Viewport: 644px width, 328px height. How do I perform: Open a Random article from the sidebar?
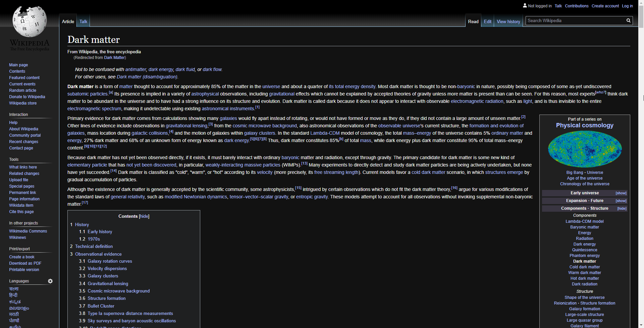22,90
